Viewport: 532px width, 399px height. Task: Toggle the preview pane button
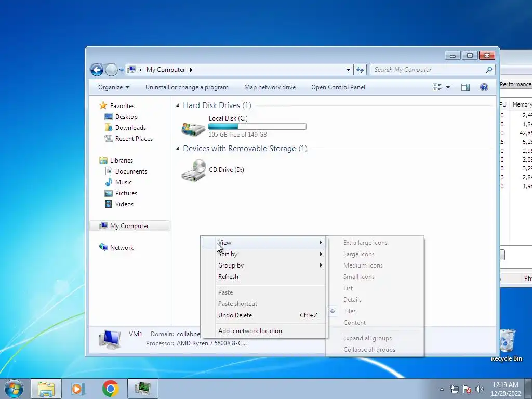tap(465, 87)
